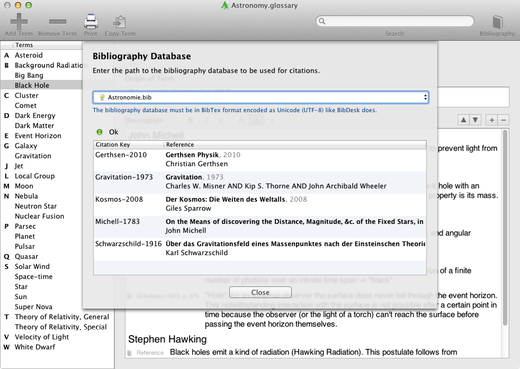
Task: Select the Super Nova term
Action: click(x=34, y=307)
